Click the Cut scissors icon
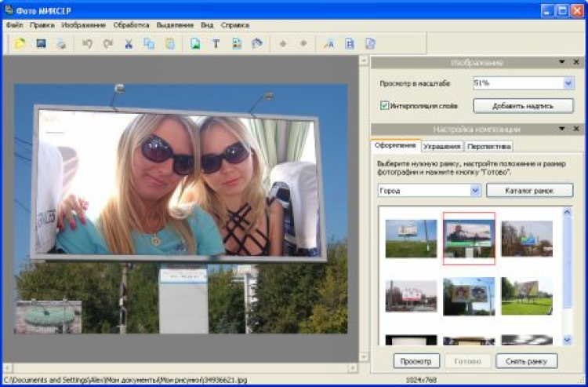The image size is (588, 387). (x=129, y=44)
